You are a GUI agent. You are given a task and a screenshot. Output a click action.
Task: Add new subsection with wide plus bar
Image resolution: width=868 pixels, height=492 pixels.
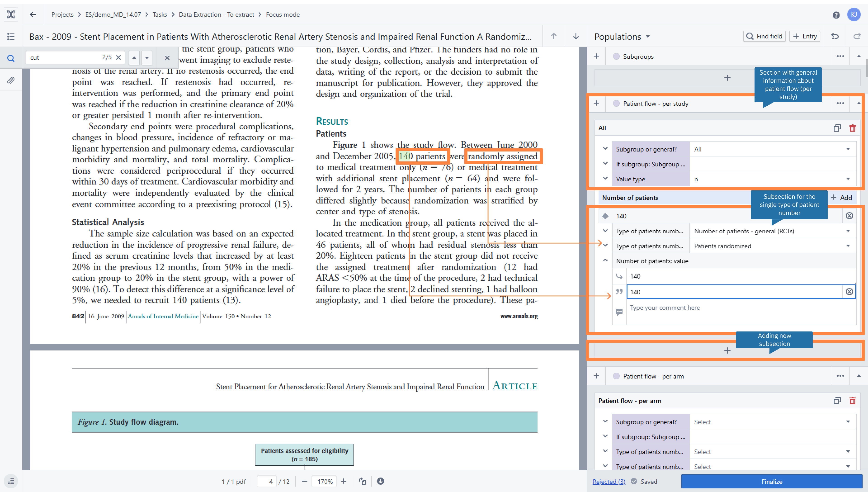point(727,350)
